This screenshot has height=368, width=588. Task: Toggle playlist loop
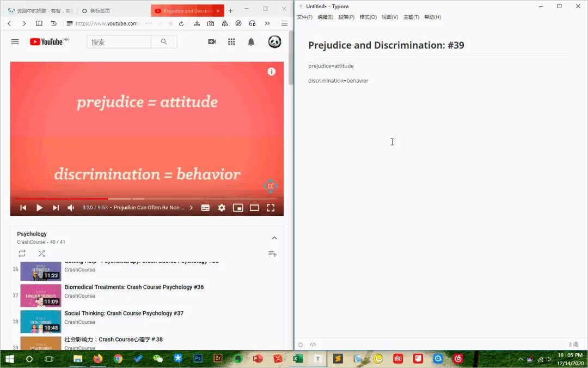click(x=22, y=254)
